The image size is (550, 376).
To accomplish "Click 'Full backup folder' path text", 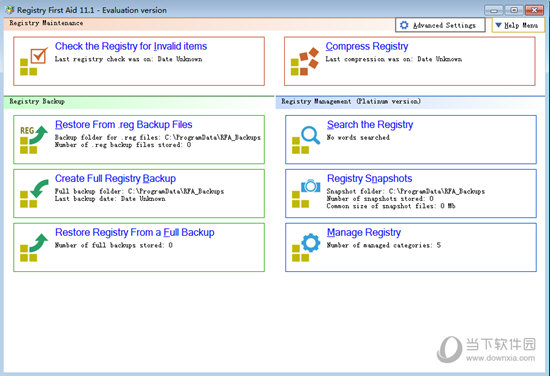I will [x=139, y=191].
